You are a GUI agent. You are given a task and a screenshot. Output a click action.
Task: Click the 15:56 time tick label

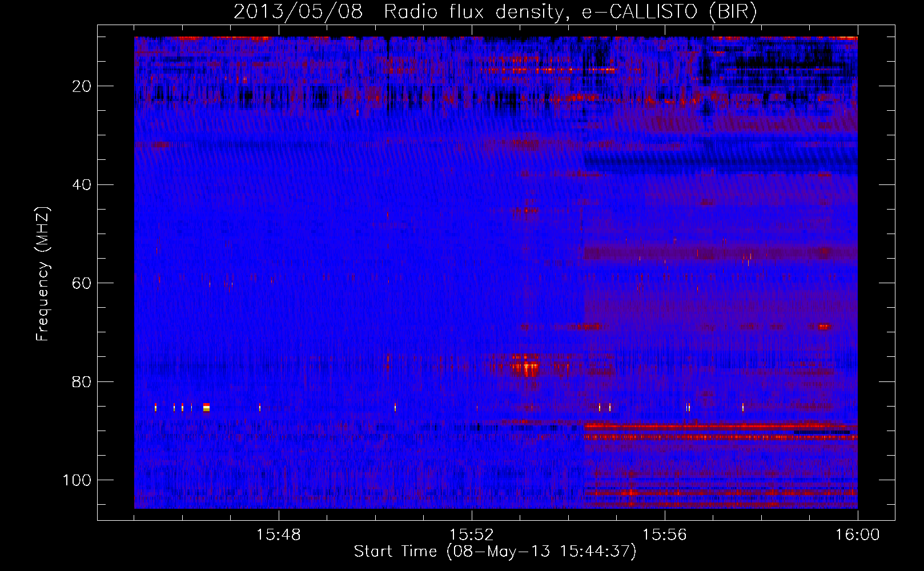[x=665, y=535]
